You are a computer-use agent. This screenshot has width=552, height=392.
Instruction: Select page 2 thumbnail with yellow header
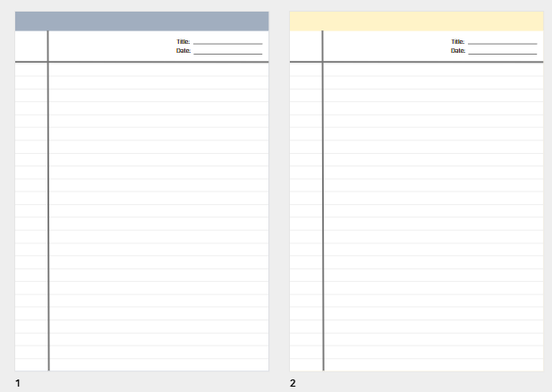pos(417,192)
